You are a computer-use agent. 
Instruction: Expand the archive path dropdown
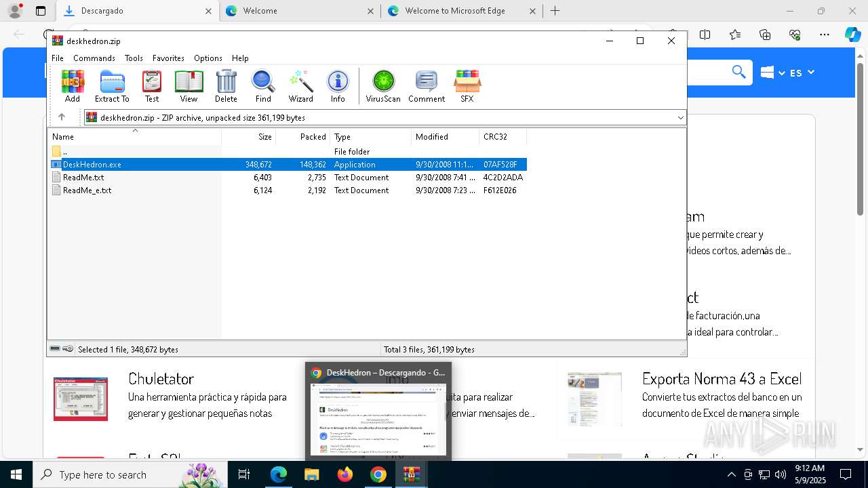click(681, 117)
